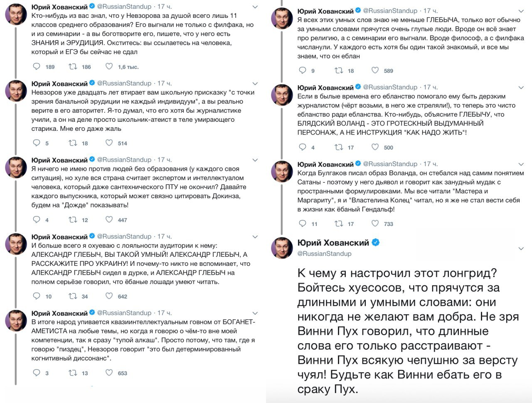The image size is (532, 403).
Task: Click the avatar of the top right-column tweet
Action: (x=282, y=18)
